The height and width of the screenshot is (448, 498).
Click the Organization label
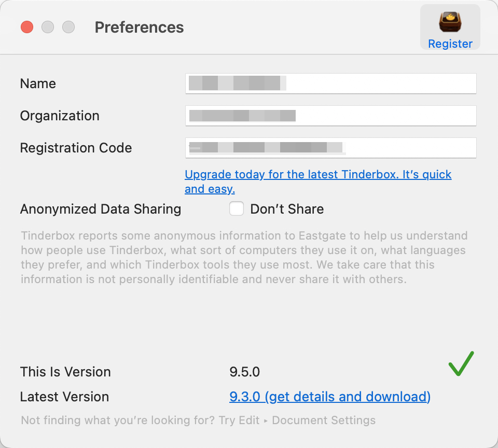60,116
